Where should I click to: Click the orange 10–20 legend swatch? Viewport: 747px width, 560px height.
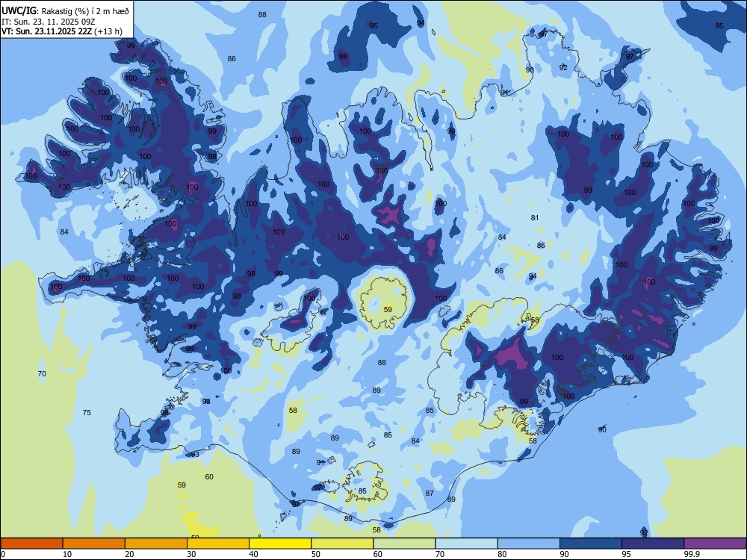94,544
